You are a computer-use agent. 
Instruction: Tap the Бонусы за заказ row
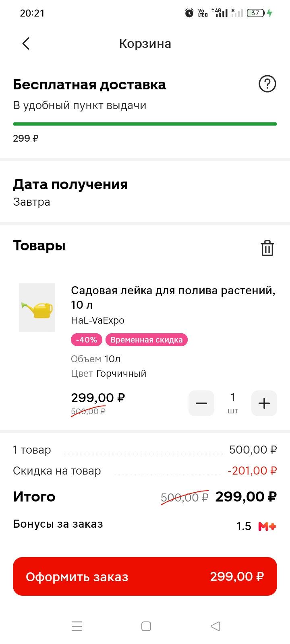pos(145,525)
